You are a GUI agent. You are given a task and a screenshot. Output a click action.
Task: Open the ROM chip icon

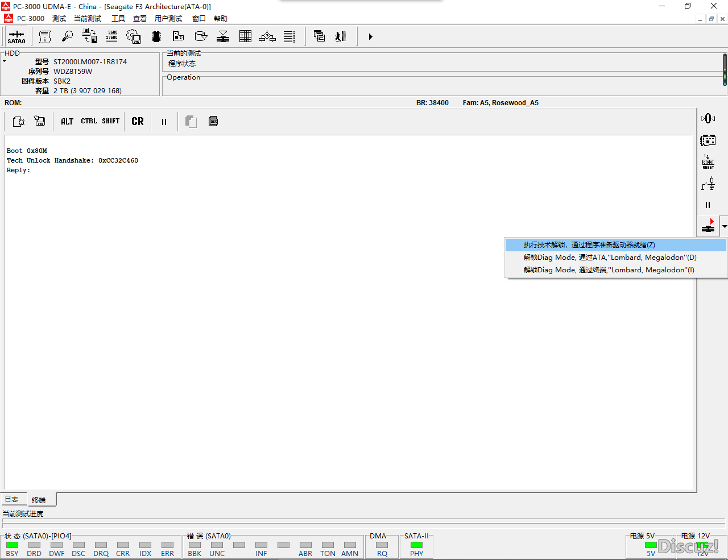156,36
